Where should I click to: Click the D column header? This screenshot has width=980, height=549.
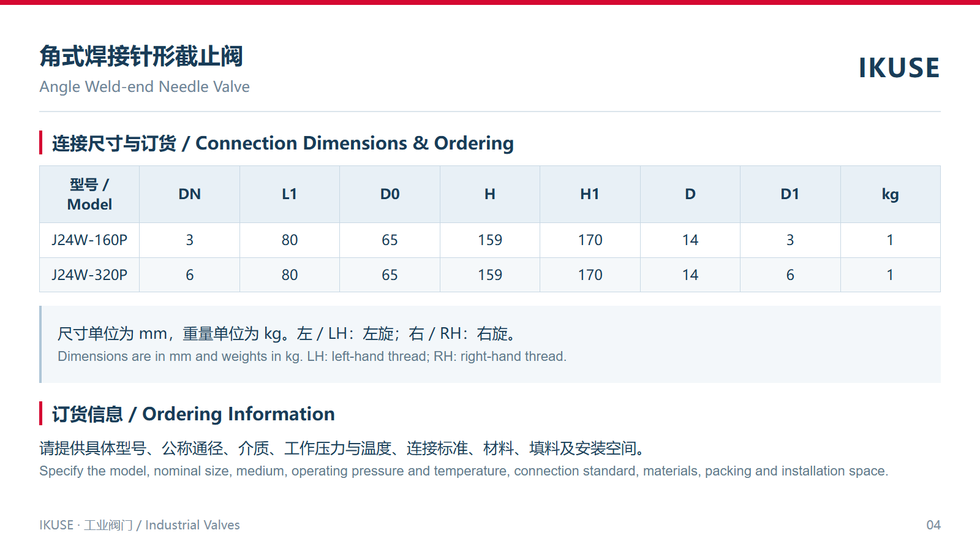pyautogui.click(x=690, y=194)
